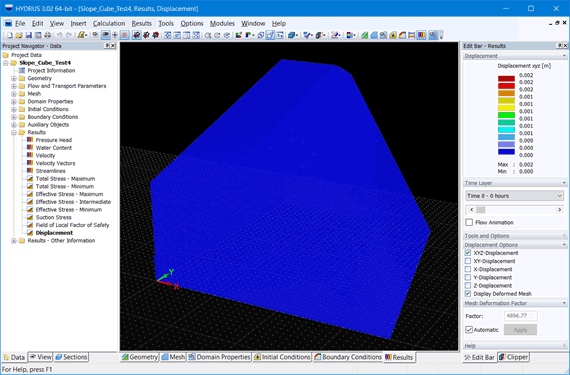Image resolution: width=570 pixels, height=375 pixels.
Task: Click the Save project toolbar icon
Action: click(28, 35)
